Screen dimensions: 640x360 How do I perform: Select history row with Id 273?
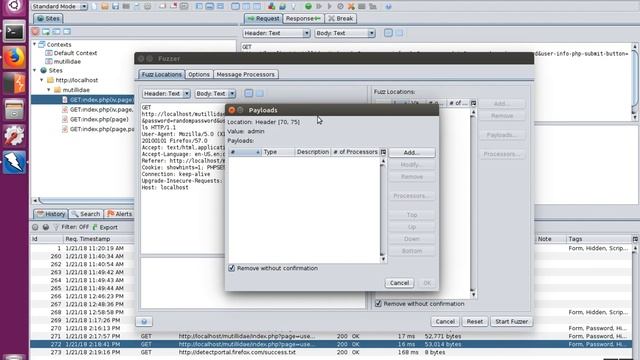[331, 352]
